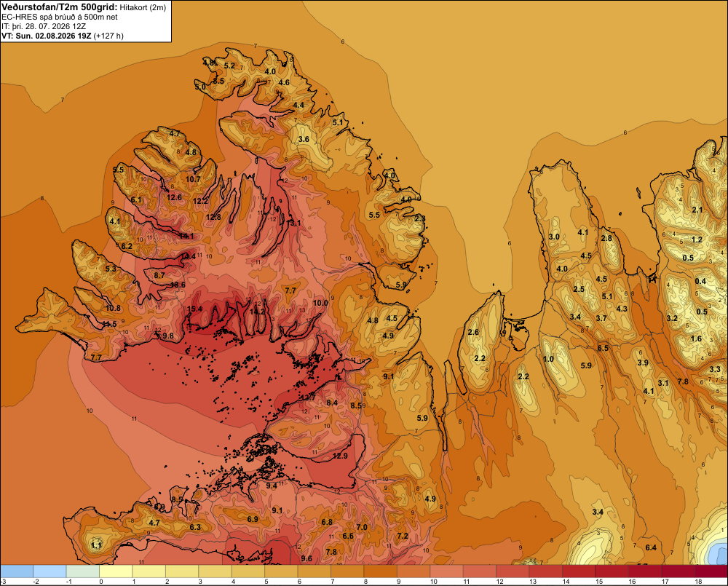Screen dimensions: 728x586
Task: Click the 2.8 temperature value on the map
Action: [x=606, y=238]
